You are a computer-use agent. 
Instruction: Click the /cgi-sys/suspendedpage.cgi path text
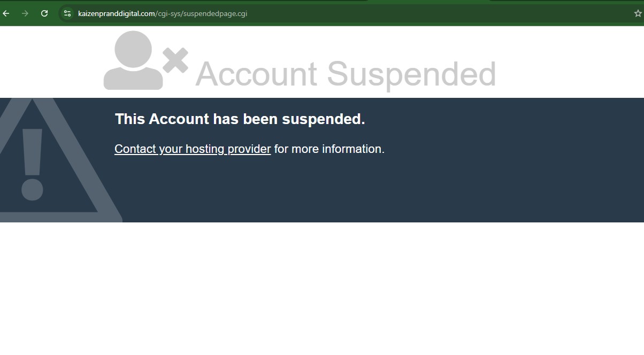pos(201,13)
